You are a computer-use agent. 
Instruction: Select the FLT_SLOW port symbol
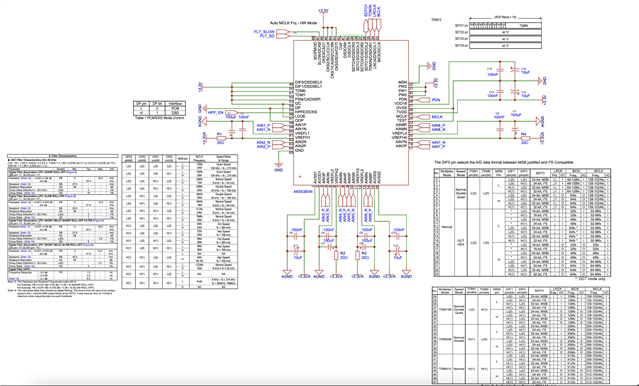tap(282, 32)
